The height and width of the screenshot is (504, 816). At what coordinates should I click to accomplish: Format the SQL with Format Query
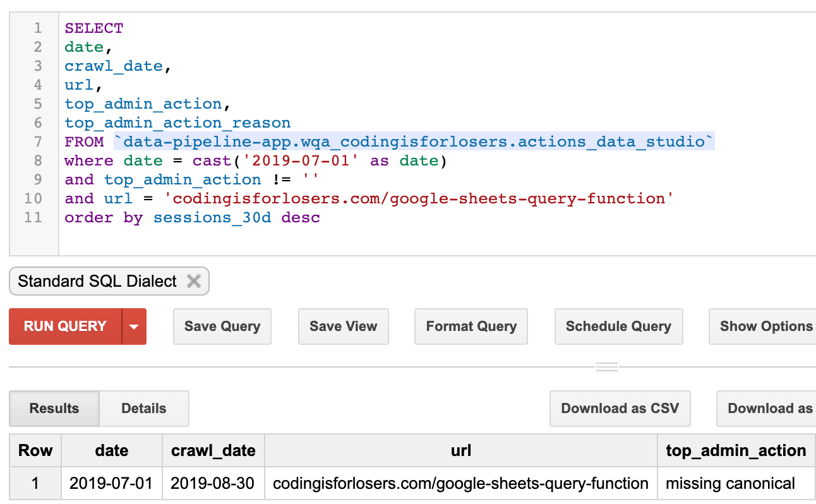[x=471, y=327]
